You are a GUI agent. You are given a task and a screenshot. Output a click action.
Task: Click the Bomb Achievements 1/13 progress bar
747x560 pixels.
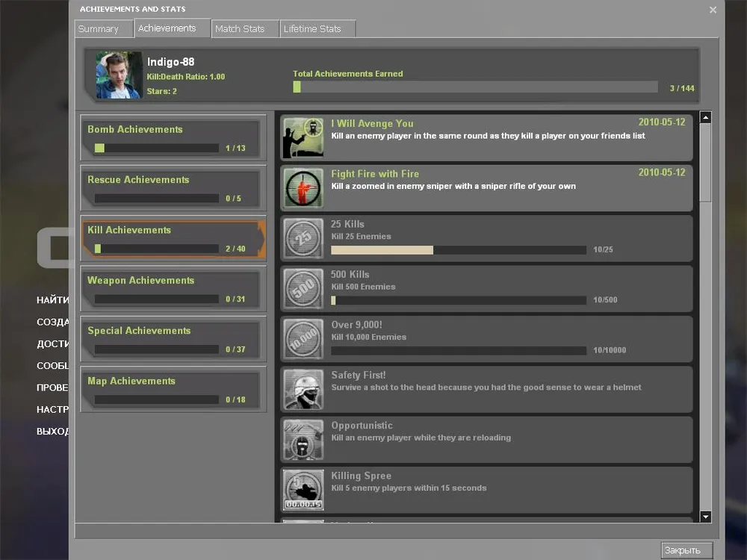tap(156, 148)
